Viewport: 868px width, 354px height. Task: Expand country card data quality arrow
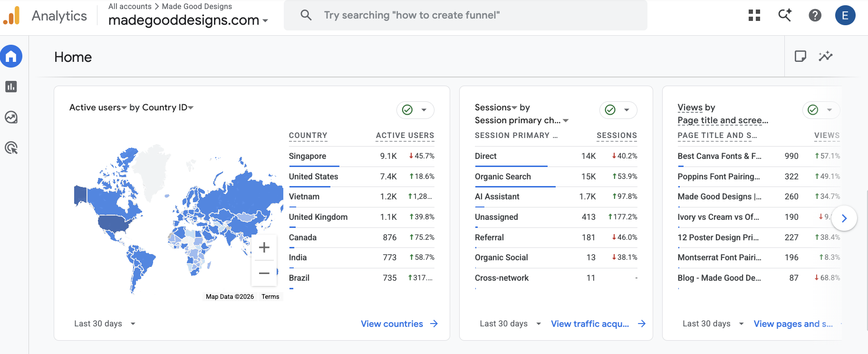[x=424, y=110]
